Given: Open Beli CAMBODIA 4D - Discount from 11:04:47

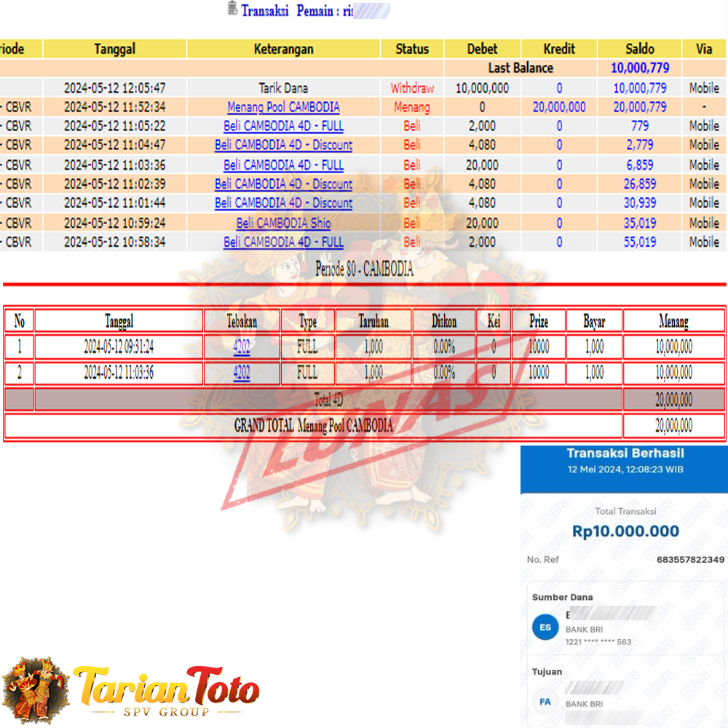Looking at the screenshot, I should tap(283, 145).
